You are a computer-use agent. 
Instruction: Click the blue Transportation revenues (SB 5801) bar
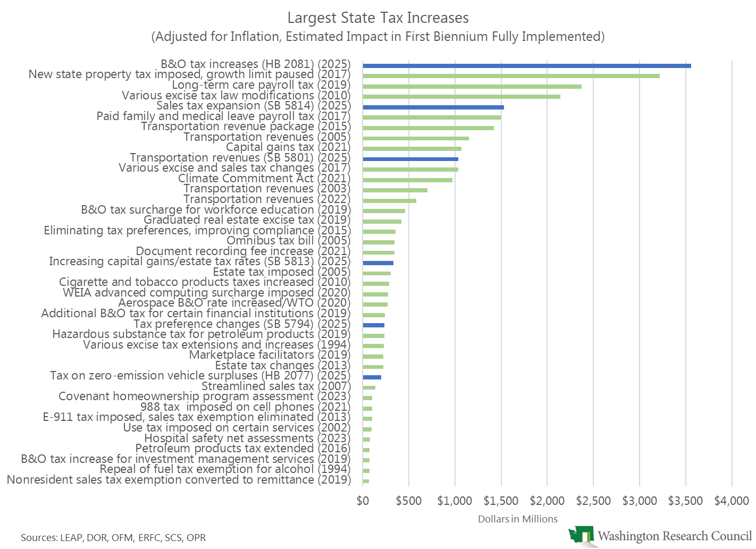click(410, 159)
